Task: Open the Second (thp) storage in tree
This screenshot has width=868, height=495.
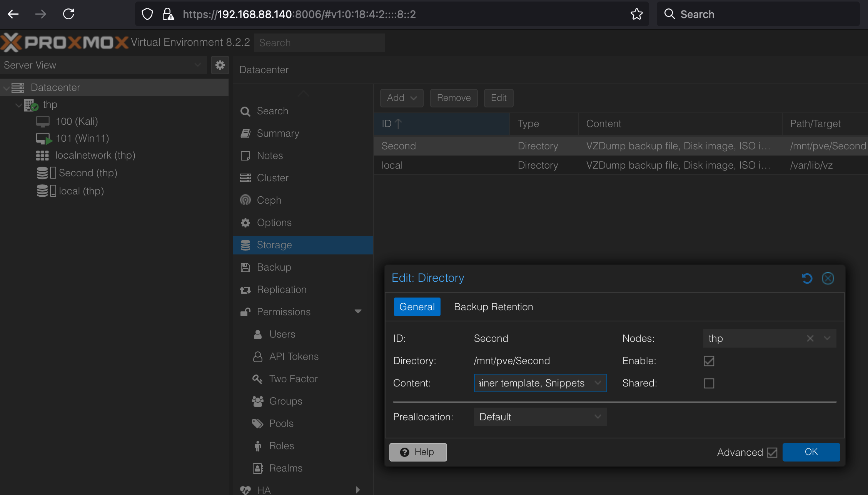Action: pyautogui.click(x=88, y=173)
